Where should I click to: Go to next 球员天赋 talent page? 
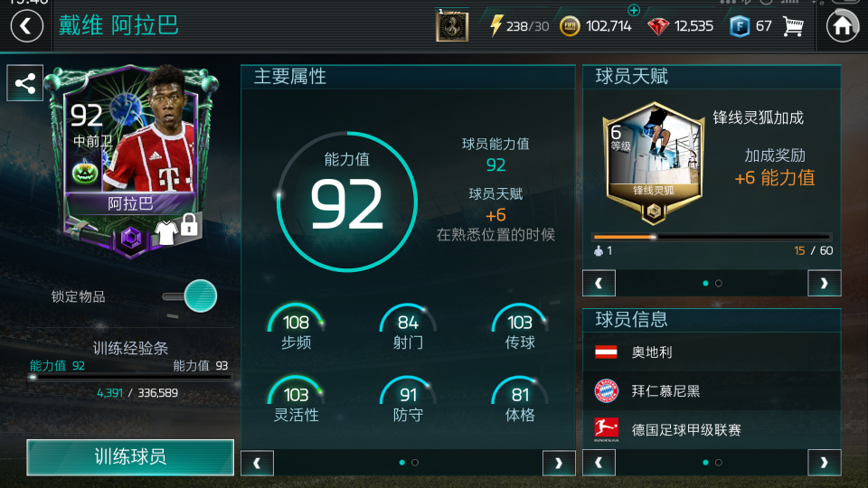pyautogui.click(x=825, y=283)
